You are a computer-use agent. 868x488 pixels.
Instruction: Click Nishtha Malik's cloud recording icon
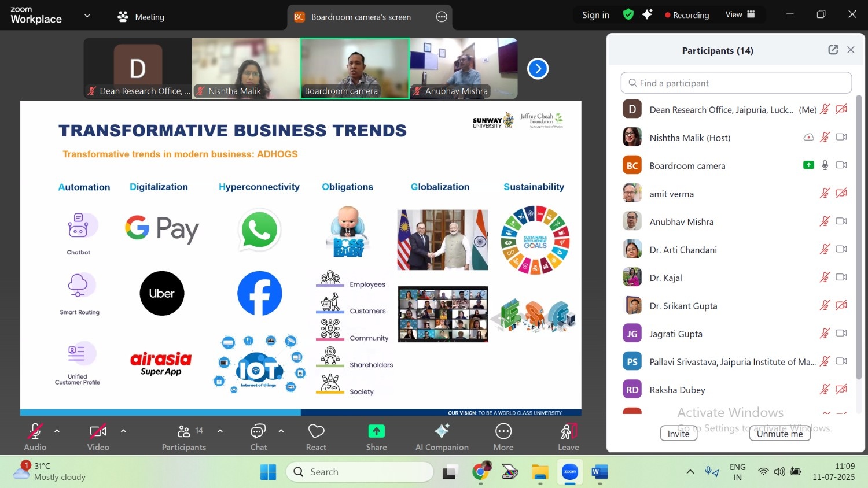coord(808,137)
